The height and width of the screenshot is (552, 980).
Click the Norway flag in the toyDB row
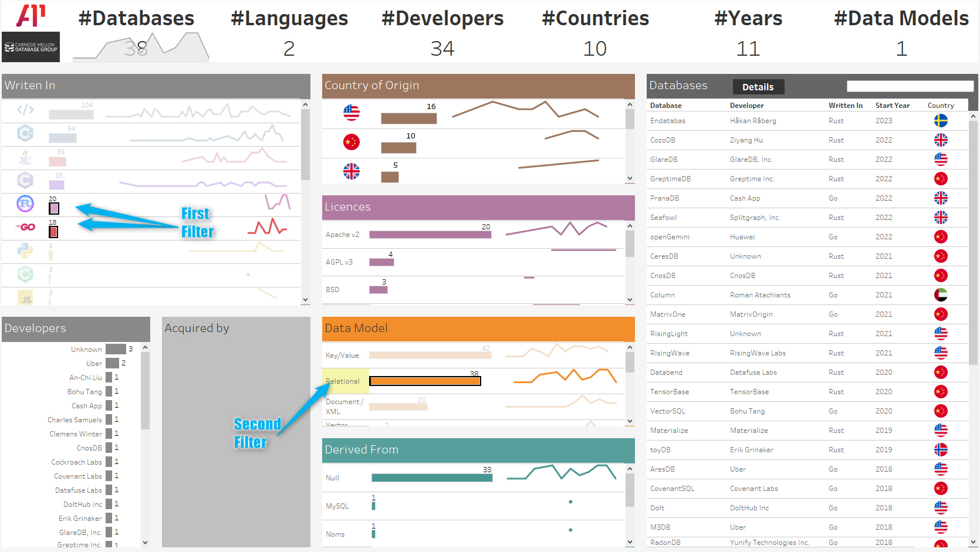pyautogui.click(x=941, y=450)
